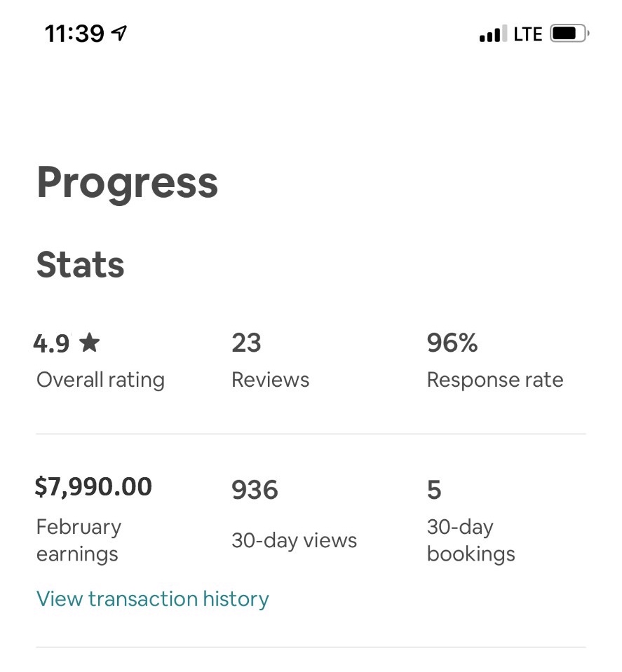
Task: Tap the cellular signal bars icon
Action: pos(493,34)
